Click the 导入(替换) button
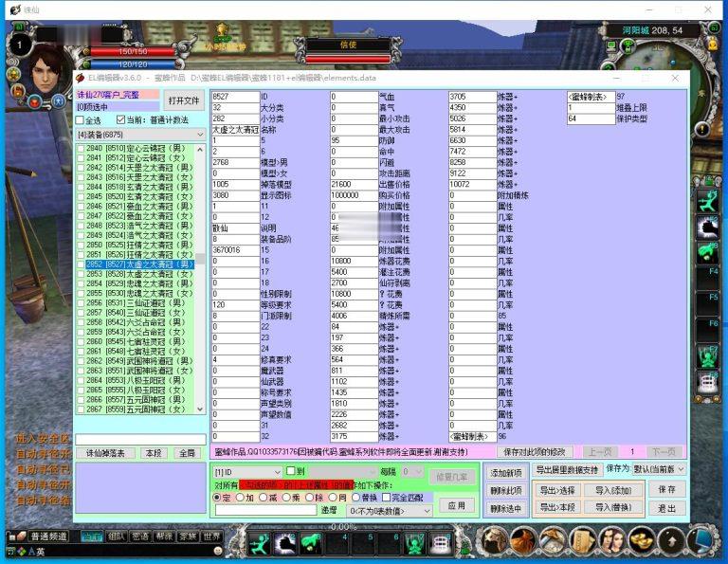Image resolution: width=728 pixels, height=564 pixels. [x=613, y=507]
